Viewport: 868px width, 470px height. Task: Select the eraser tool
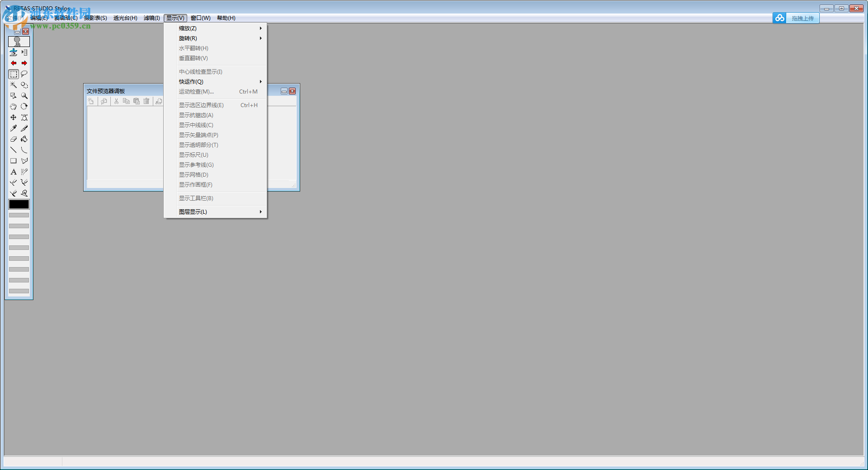[x=14, y=139]
